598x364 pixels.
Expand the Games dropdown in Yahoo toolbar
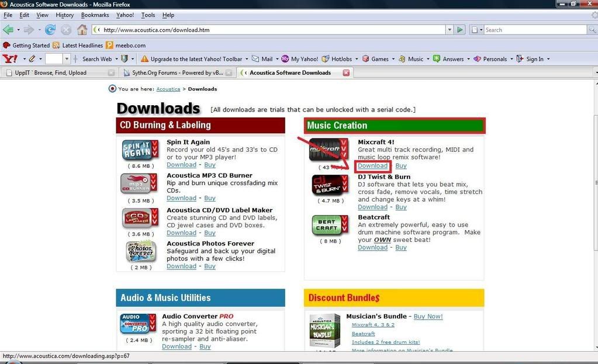pos(393,59)
